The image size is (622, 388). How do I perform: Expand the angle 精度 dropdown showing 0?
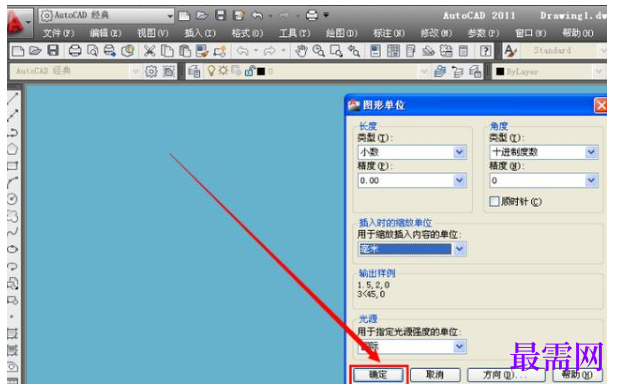[591, 181]
